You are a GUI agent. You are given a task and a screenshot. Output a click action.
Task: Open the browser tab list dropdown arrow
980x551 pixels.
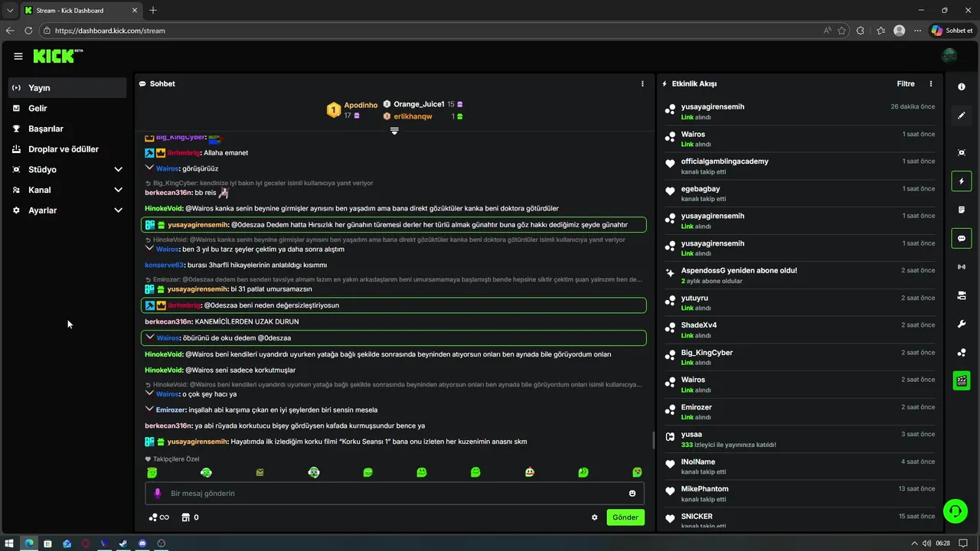coord(10,10)
